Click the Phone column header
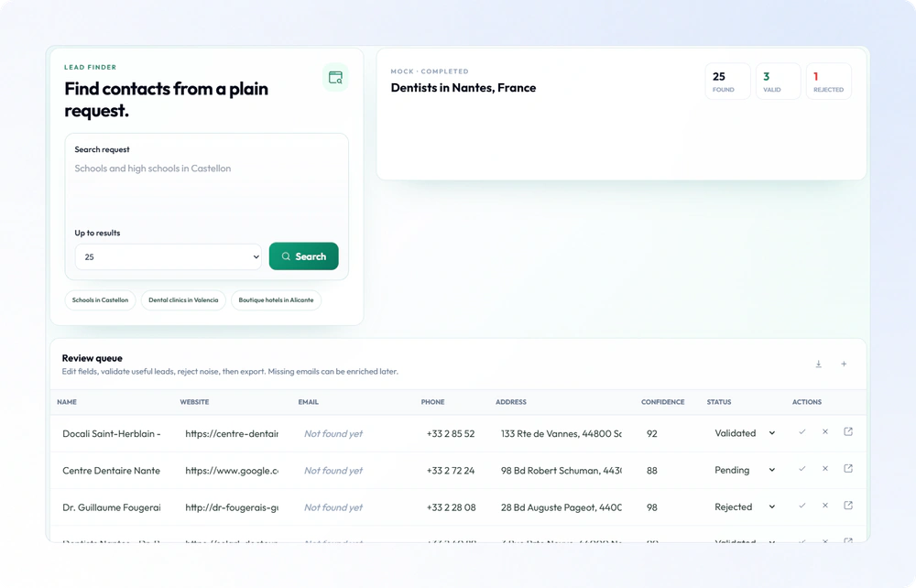The height and width of the screenshot is (588, 916). pyautogui.click(x=433, y=402)
